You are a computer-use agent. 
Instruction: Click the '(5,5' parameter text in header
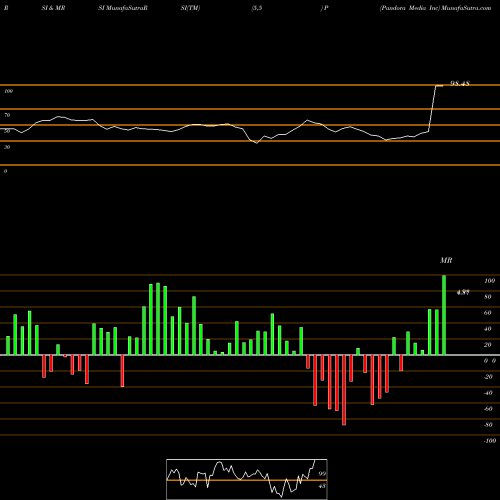pos(257,8)
